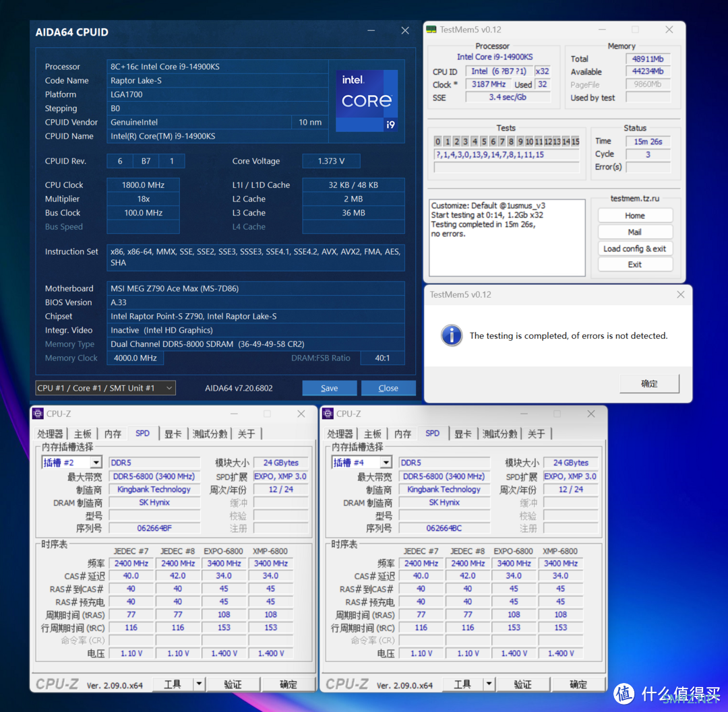
Task: Click the information icon in TestMem5 dialog
Action: click(x=452, y=335)
